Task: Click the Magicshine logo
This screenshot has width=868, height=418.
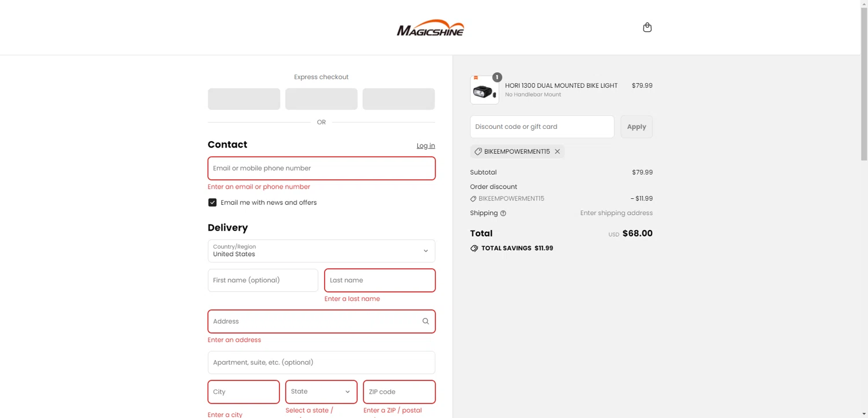Action: pos(430,27)
